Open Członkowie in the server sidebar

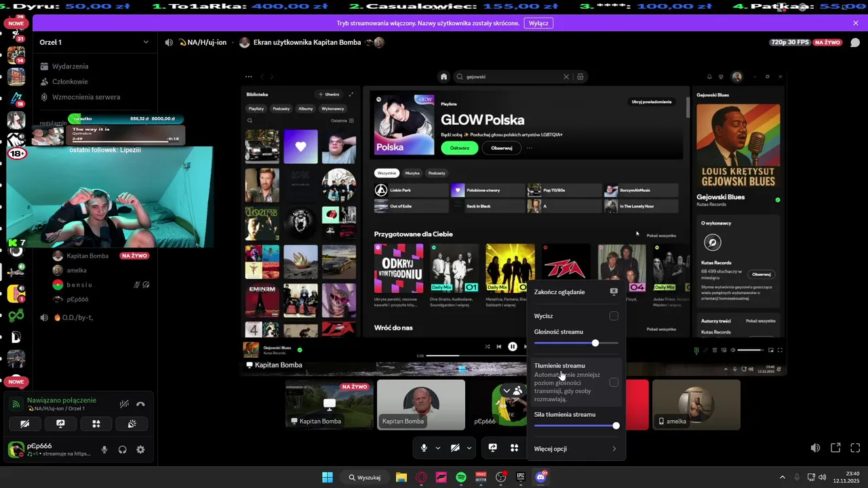[x=70, y=81]
